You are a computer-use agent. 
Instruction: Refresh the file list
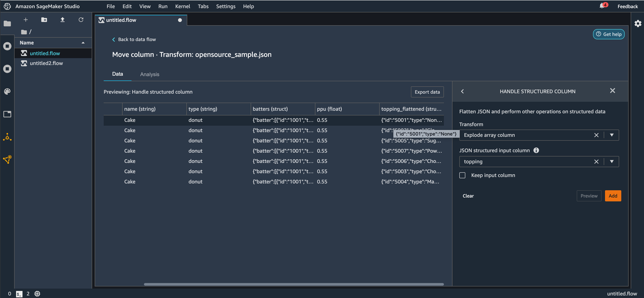tap(81, 20)
